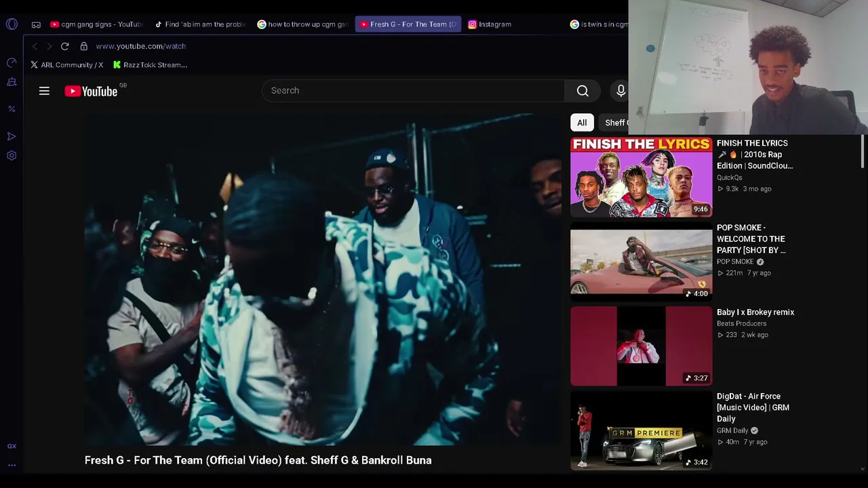Open 'FINISH THE LYRICS | 2010s Rap Edition' title
The height and width of the screenshot is (488, 868).
coord(755,155)
